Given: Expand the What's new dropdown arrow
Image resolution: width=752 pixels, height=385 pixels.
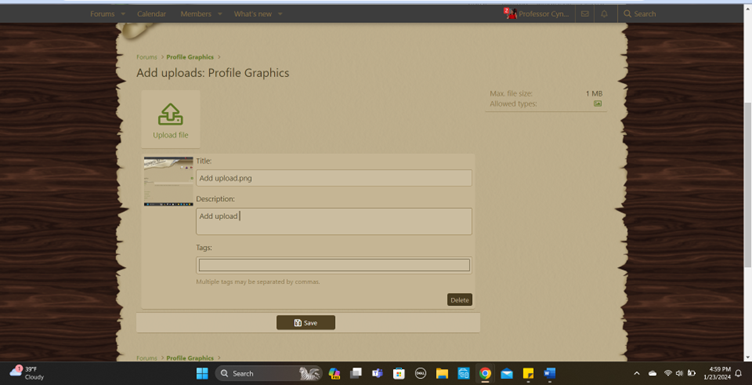Looking at the screenshot, I should tap(280, 14).
